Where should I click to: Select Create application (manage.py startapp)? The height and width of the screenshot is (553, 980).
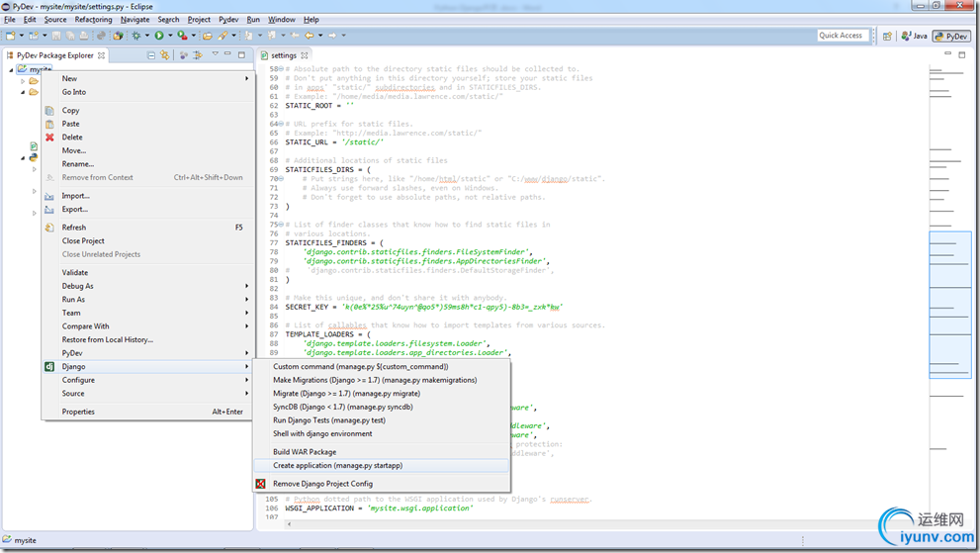tap(382, 465)
